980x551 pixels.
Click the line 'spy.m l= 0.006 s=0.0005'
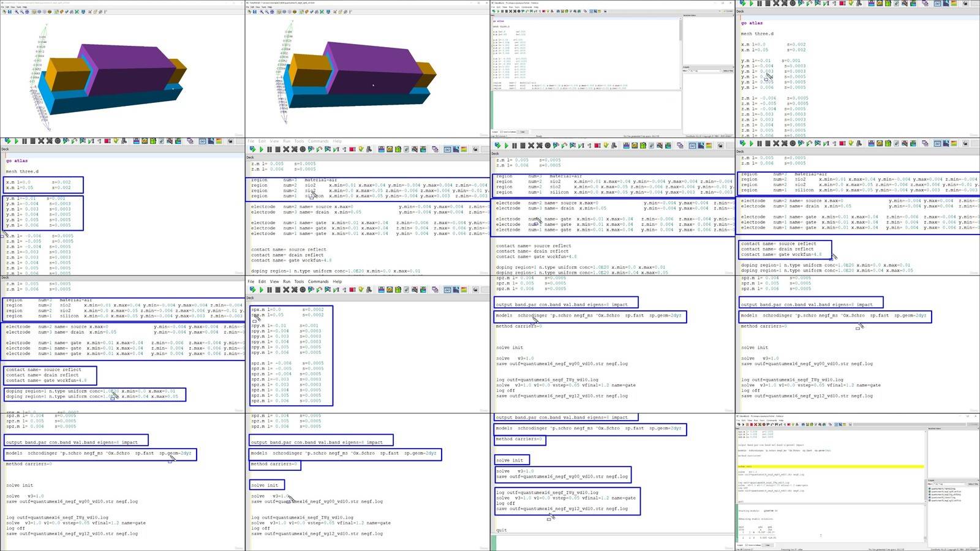click(286, 353)
